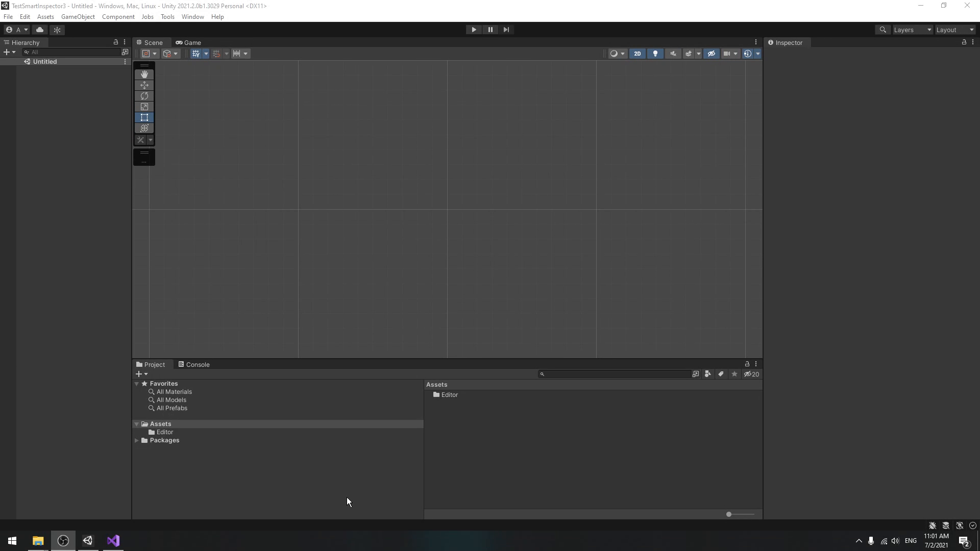
Task: Click the Play button to run game
Action: point(474,29)
